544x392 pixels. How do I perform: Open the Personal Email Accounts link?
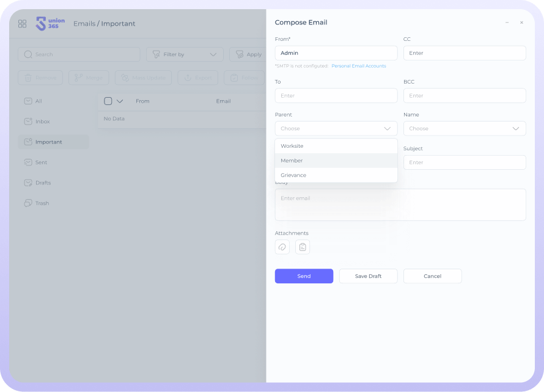[359, 66]
